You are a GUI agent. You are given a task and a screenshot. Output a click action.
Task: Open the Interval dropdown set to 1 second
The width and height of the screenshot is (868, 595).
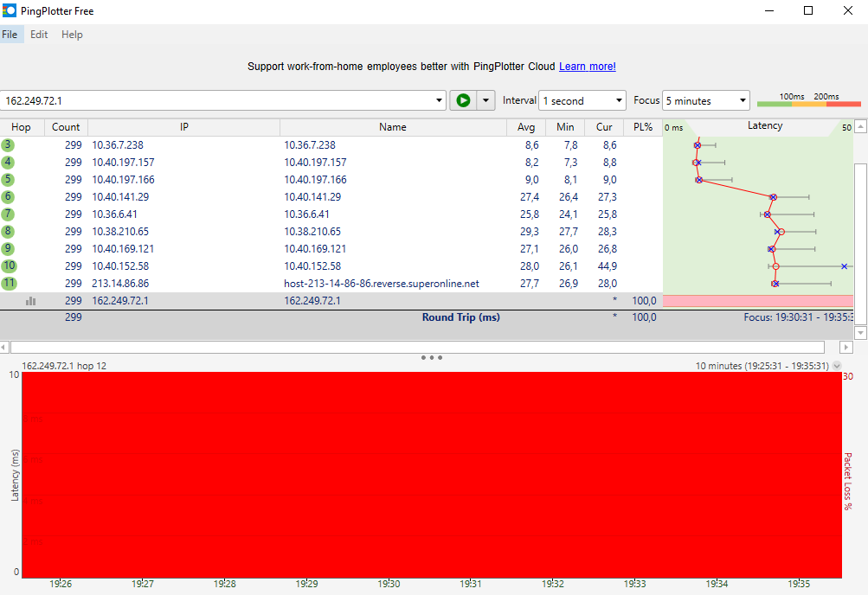click(582, 100)
